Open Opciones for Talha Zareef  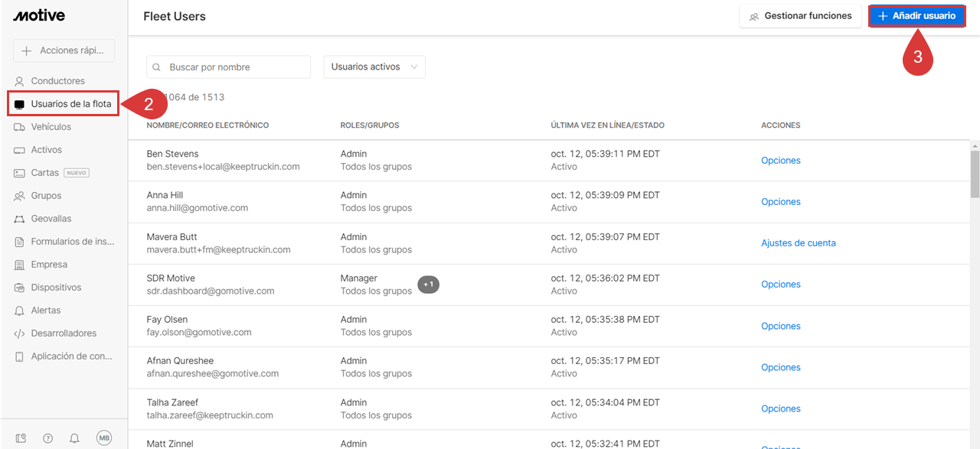click(781, 408)
